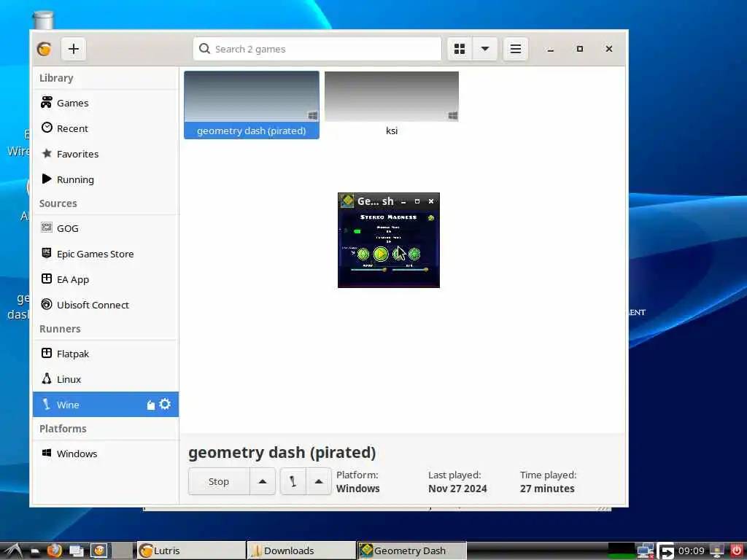747x560 pixels.
Task: Show Running games in sidebar
Action: (105, 179)
